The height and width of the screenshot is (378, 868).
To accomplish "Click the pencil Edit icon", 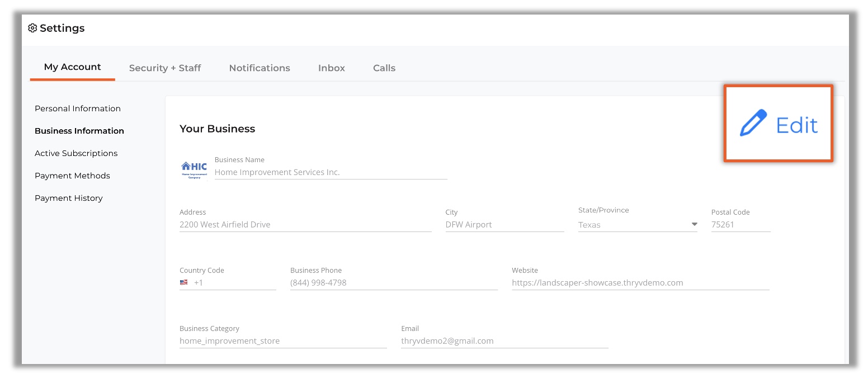I will [753, 124].
